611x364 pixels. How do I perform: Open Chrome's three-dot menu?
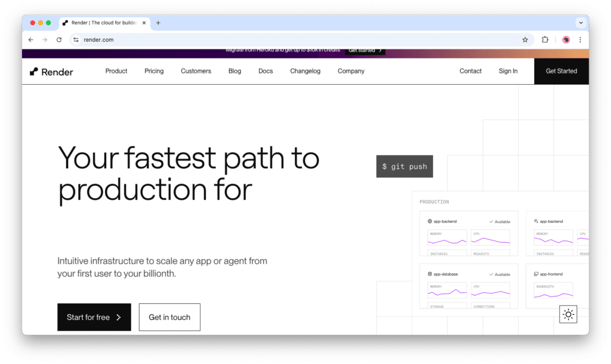pos(580,40)
